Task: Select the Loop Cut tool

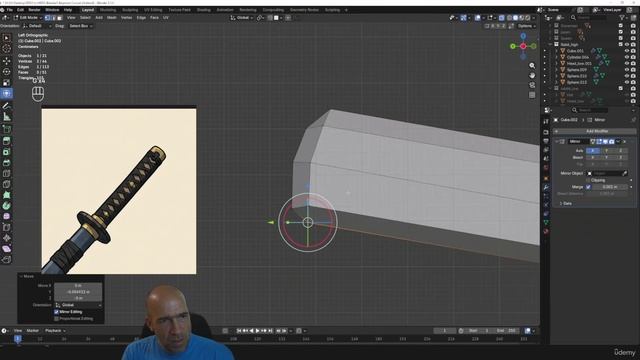Action: (7, 174)
